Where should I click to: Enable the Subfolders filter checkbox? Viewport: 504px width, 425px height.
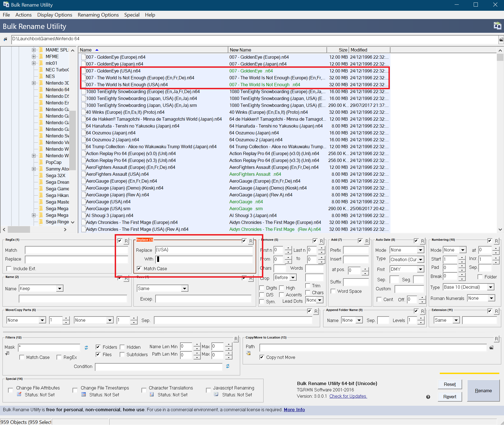click(x=122, y=354)
